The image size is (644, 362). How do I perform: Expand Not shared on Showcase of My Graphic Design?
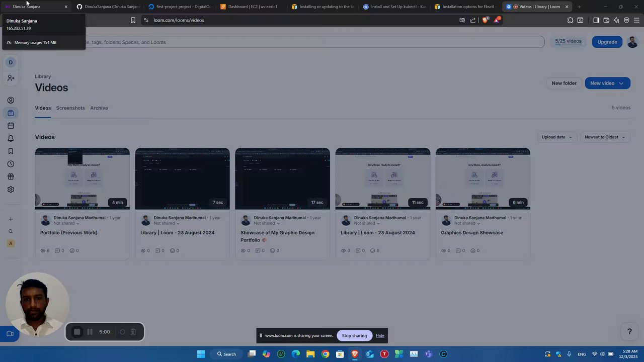(x=267, y=223)
